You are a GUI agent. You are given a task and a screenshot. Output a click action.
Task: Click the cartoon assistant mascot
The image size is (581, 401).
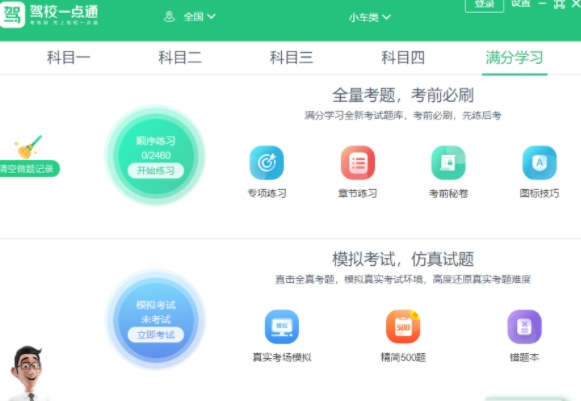(x=27, y=373)
